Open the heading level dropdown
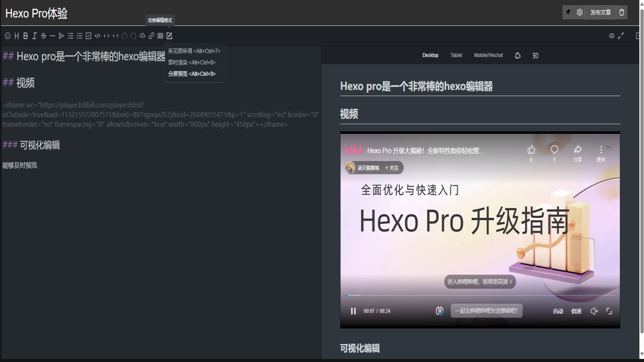644x362 pixels. (x=17, y=36)
